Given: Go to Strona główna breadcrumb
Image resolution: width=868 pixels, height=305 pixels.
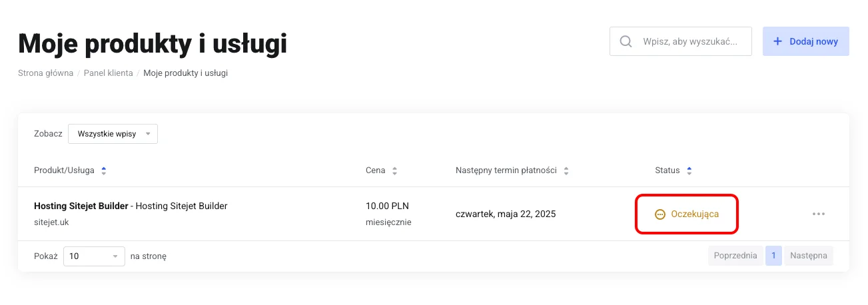Looking at the screenshot, I should 45,73.
